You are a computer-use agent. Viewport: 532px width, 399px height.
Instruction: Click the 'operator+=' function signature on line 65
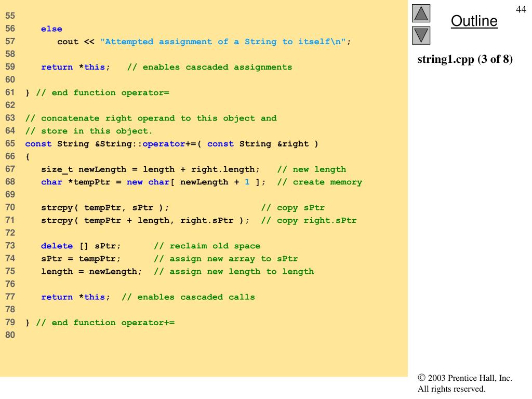pos(171,144)
